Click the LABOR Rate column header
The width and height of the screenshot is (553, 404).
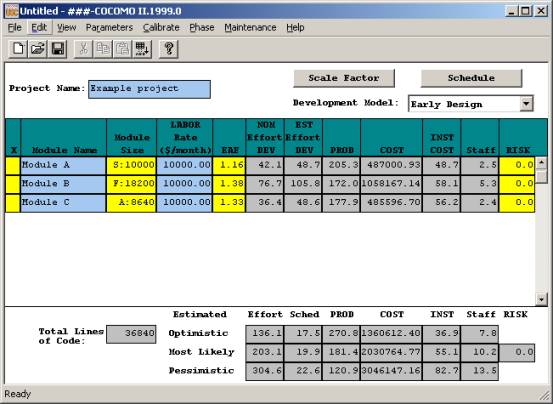click(185, 137)
